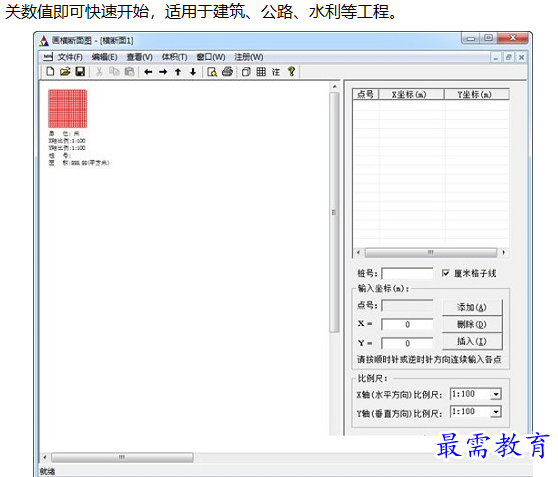This screenshot has height=477, width=558.
Task: Minimize the inner document window
Action: (x=495, y=57)
